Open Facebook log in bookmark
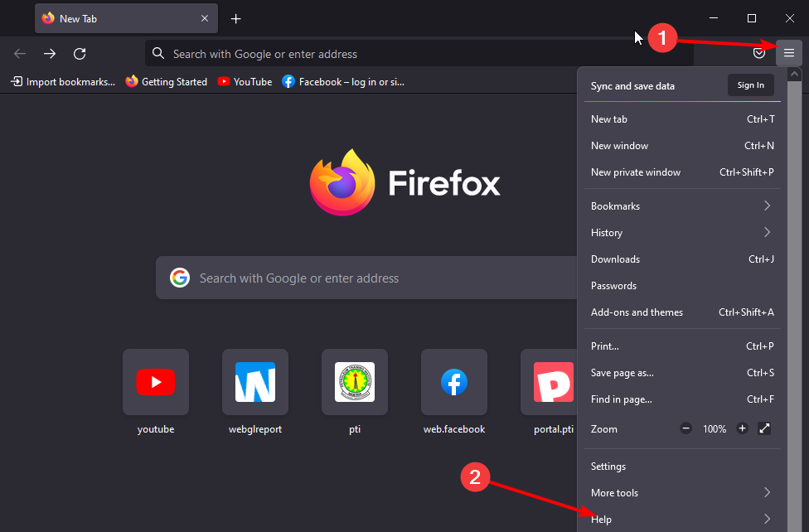 click(343, 81)
